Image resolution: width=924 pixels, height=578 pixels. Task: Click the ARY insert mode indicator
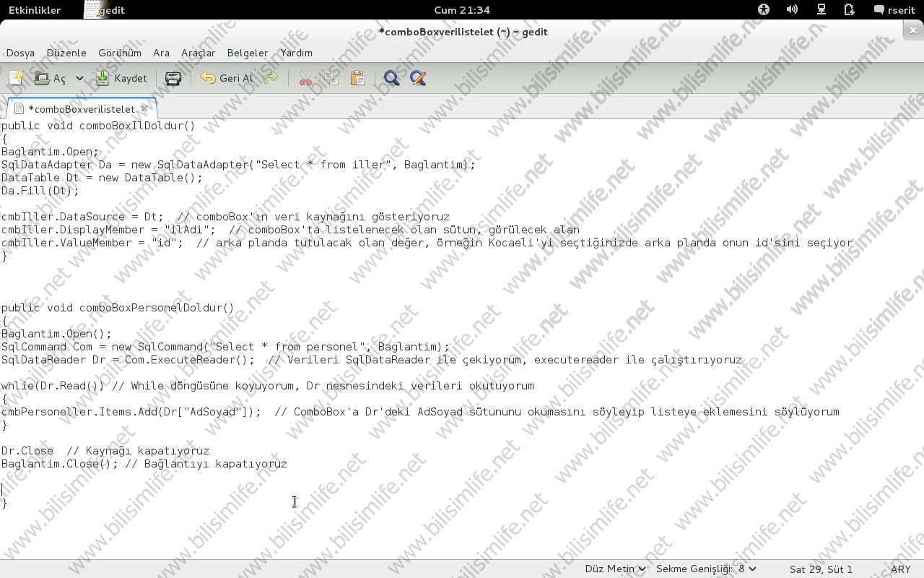click(x=900, y=569)
